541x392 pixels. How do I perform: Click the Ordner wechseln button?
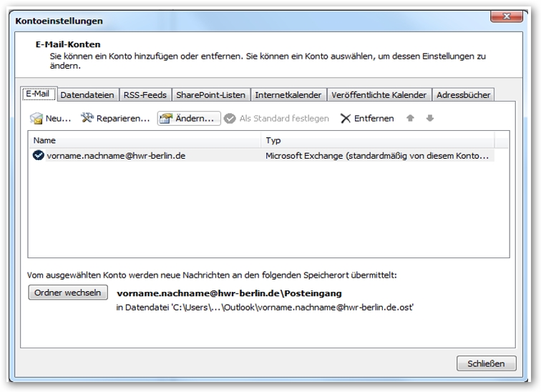[x=68, y=293]
